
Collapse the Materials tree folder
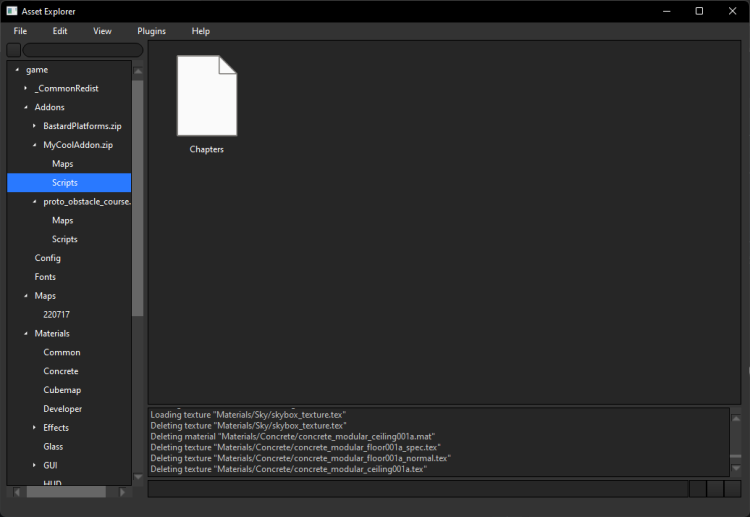[x=26, y=334]
